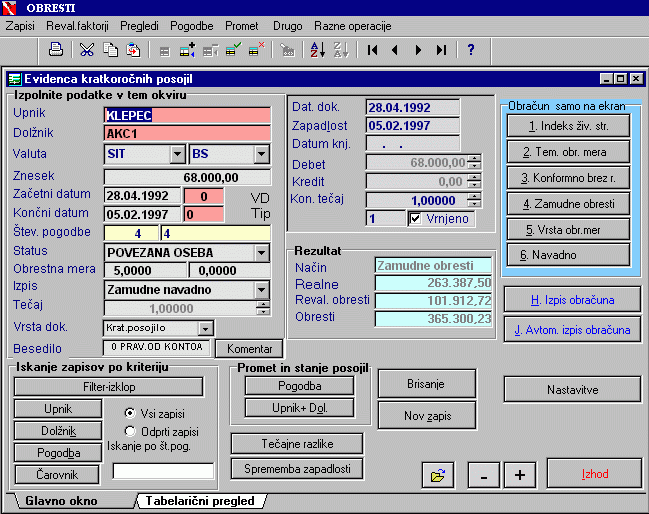Click the Nastavitve button
The image size is (649, 514).
pos(572,389)
